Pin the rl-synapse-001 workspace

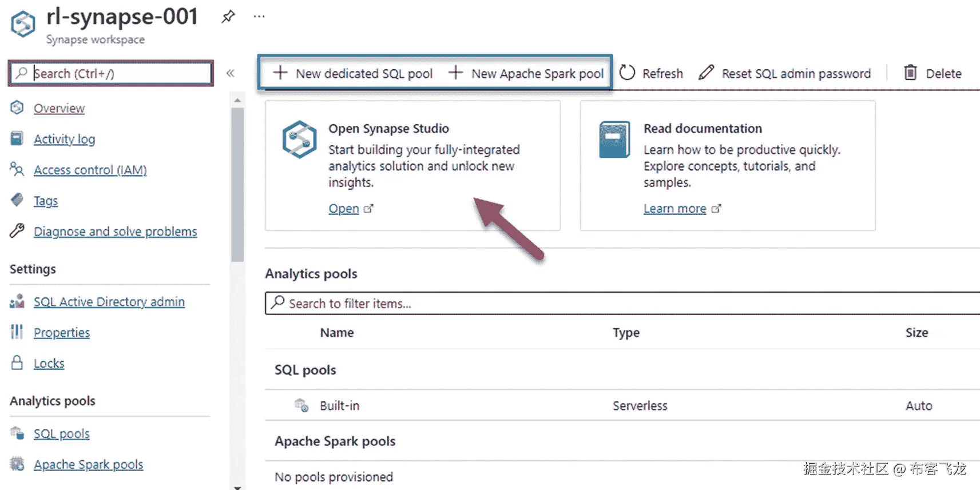click(228, 17)
